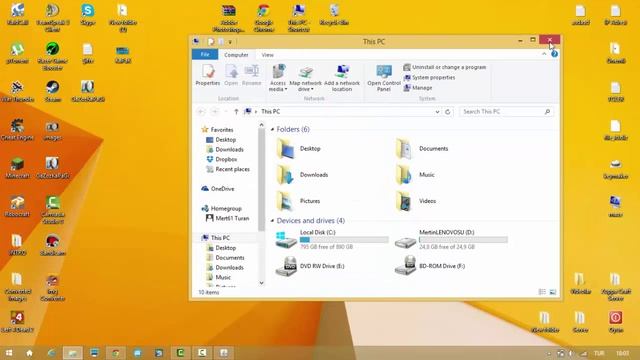
Task: Open the File ribbon tab
Action: pyautogui.click(x=205, y=54)
